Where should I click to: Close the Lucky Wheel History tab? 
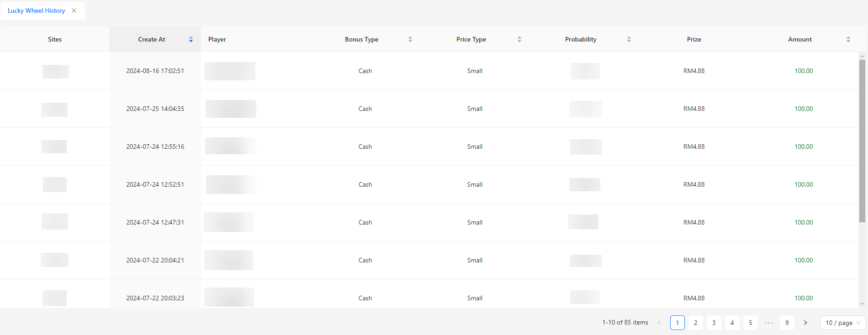[74, 10]
